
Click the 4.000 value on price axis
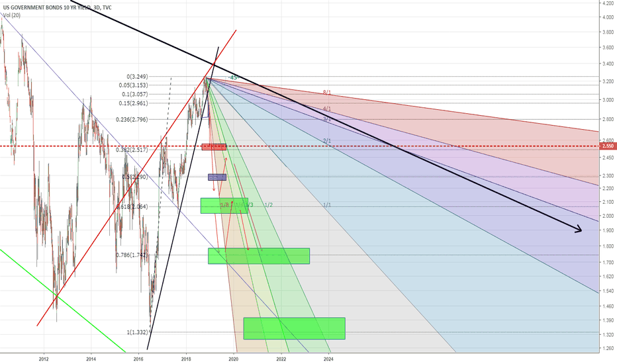point(608,17)
